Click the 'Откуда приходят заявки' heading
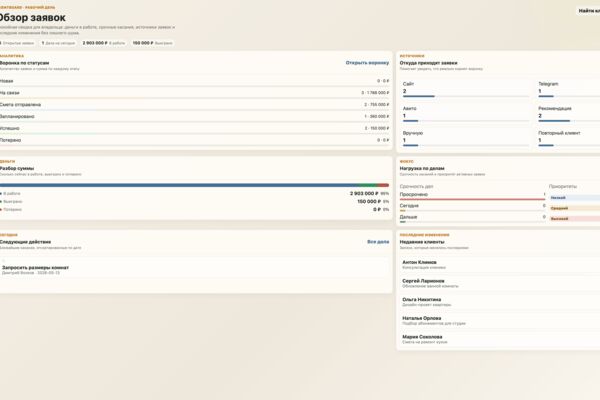600x400 pixels. click(x=428, y=63)
